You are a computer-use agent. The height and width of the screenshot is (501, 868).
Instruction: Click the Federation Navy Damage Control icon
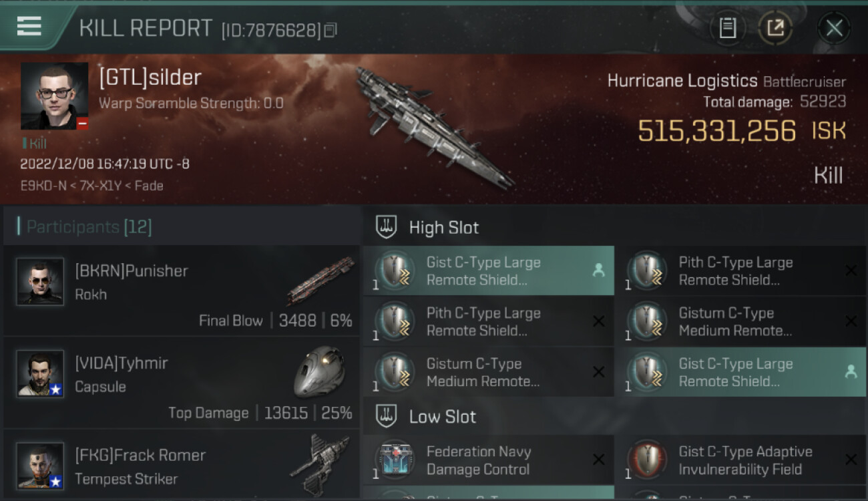click(396, 460)
